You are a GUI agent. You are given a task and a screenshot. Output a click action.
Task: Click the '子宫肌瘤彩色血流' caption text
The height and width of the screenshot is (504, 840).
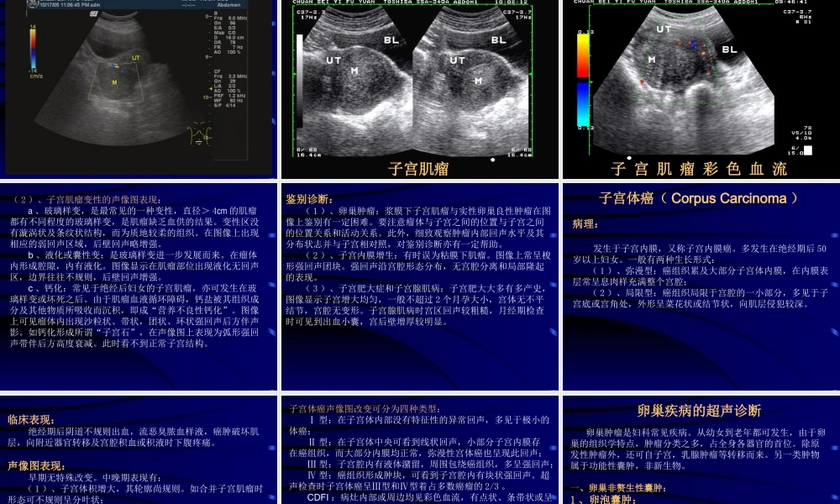701,168
